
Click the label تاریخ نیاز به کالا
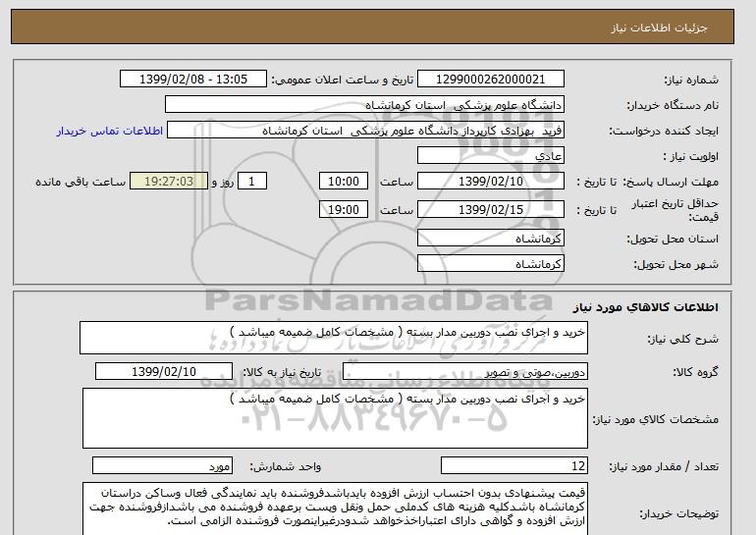coord(282,372)
